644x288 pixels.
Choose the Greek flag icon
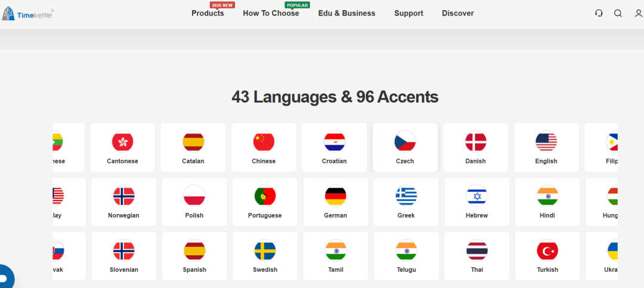[406, 196]
